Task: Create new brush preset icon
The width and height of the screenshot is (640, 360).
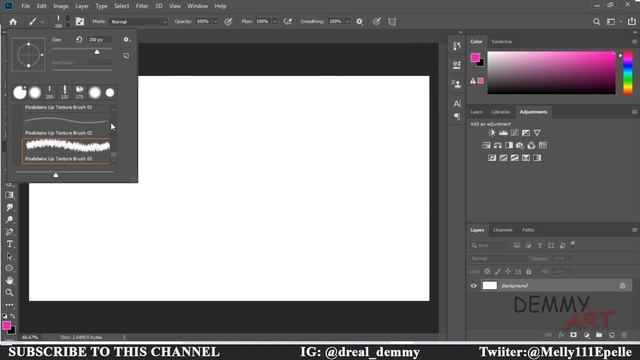Action: click(x=126, y=56)
